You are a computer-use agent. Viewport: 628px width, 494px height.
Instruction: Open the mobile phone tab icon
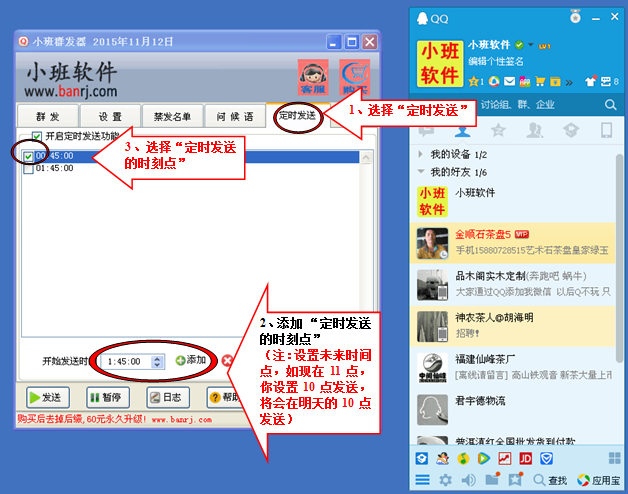[x=606, y=130]
